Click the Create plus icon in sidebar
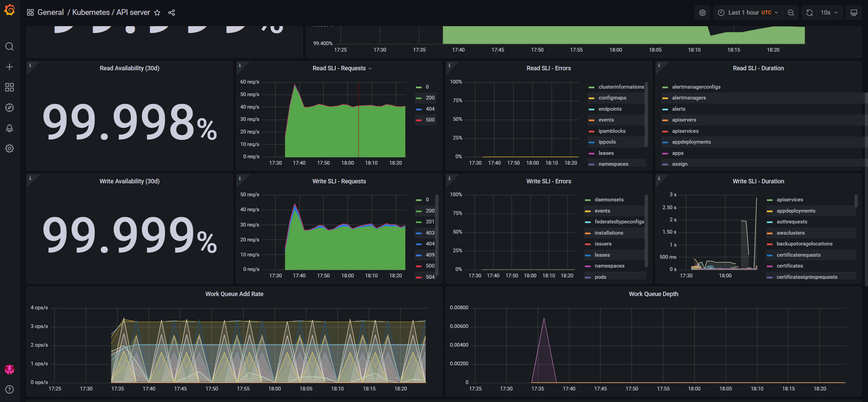 (10, 67)
